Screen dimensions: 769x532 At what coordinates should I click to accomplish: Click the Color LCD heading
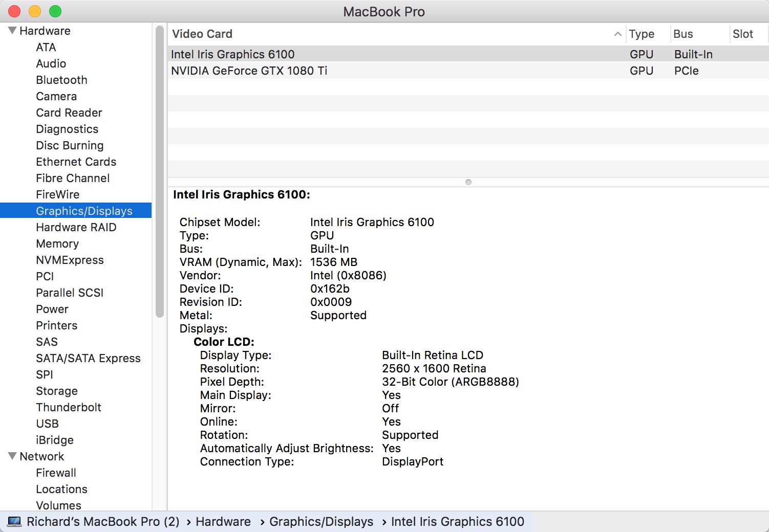(224, 342)
